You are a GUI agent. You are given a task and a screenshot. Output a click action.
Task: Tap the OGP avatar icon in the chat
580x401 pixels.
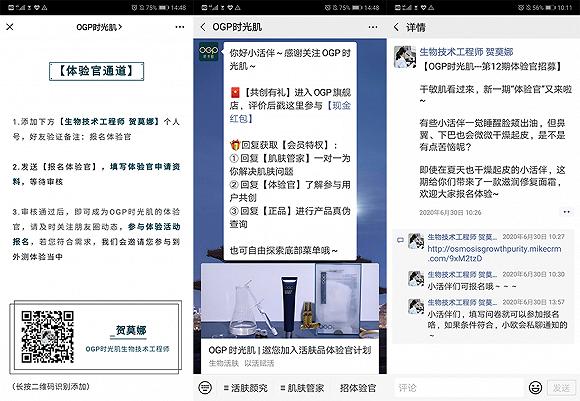pyautogui.click(x=208, y=52)
